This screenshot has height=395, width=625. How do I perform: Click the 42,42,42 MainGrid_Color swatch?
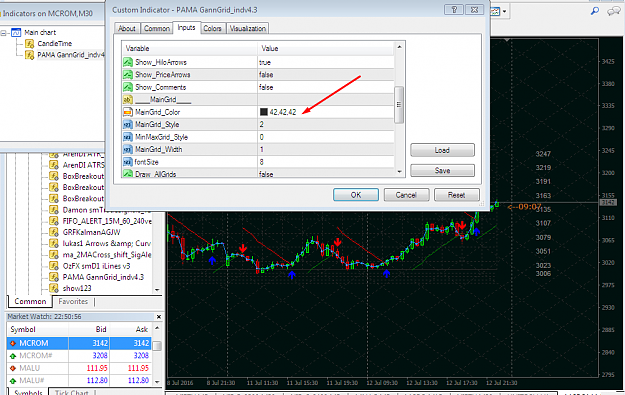[263, 112]
